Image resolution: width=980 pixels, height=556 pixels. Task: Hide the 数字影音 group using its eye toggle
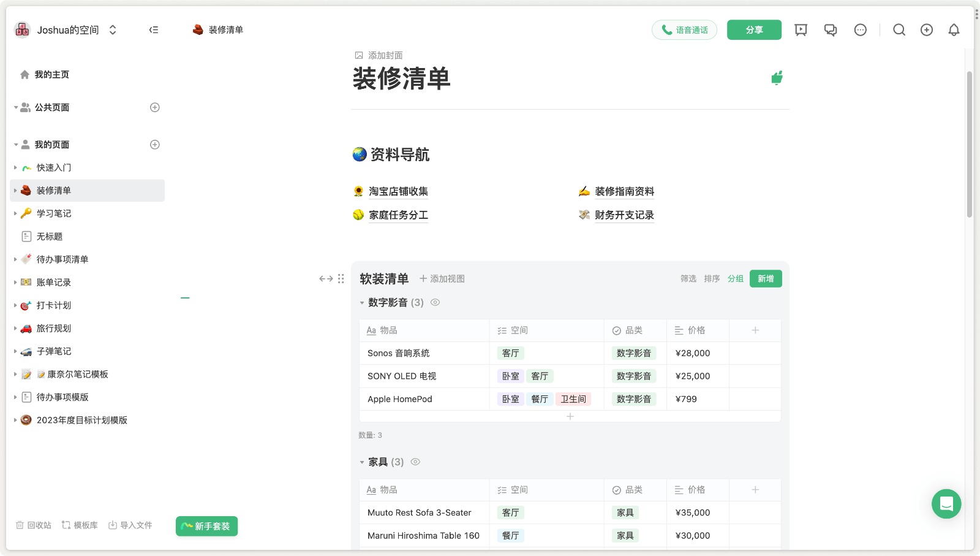tap(435, 302)
